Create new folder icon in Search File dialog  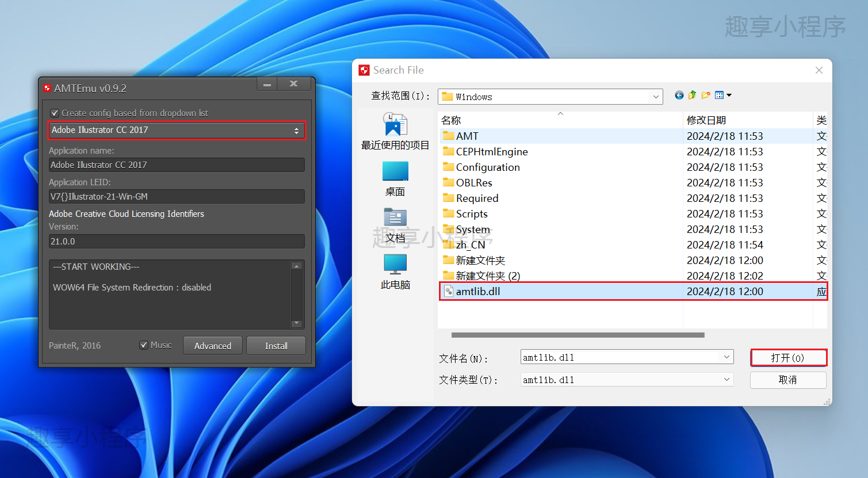point(706,95)
